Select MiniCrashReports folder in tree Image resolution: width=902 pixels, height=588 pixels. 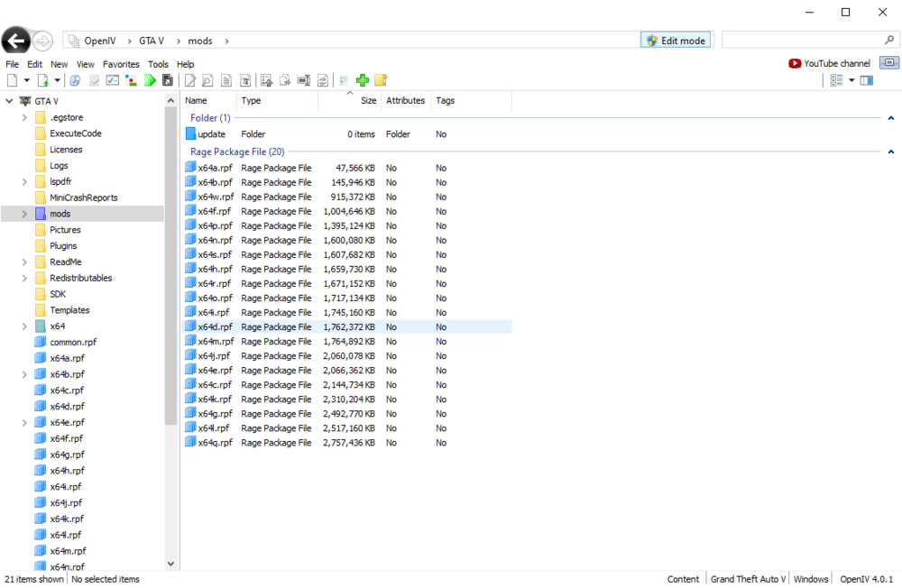(x=83, y=198)
